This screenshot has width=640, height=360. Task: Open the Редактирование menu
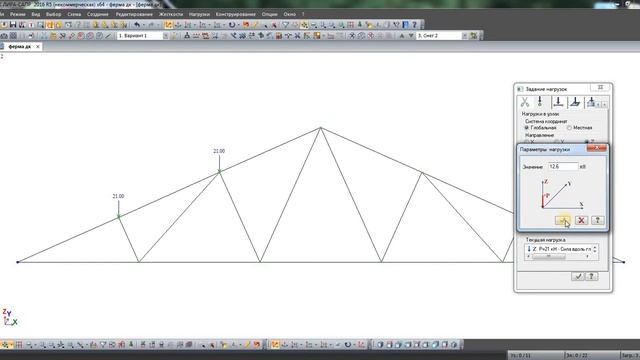(134, 14)
